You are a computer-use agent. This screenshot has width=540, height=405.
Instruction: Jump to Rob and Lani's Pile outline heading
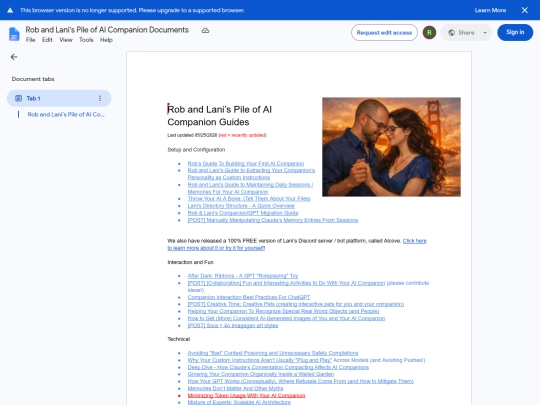click(65, 114)
